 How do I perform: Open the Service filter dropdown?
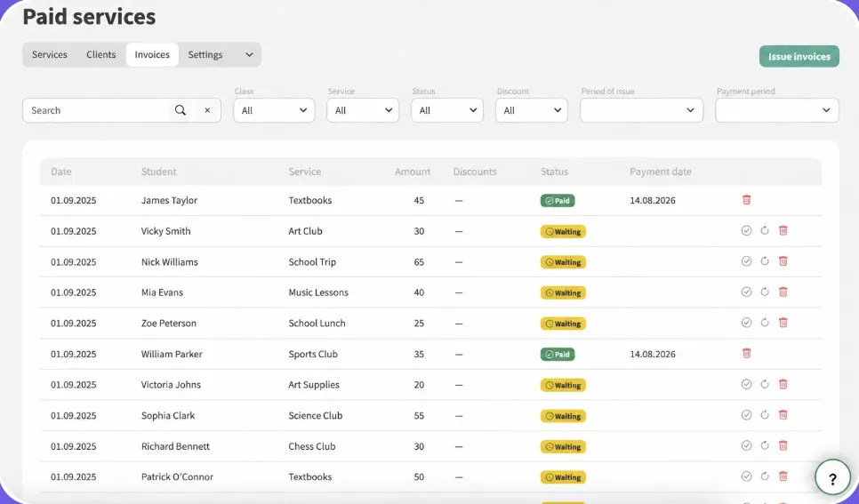click(x=363, y=110)
